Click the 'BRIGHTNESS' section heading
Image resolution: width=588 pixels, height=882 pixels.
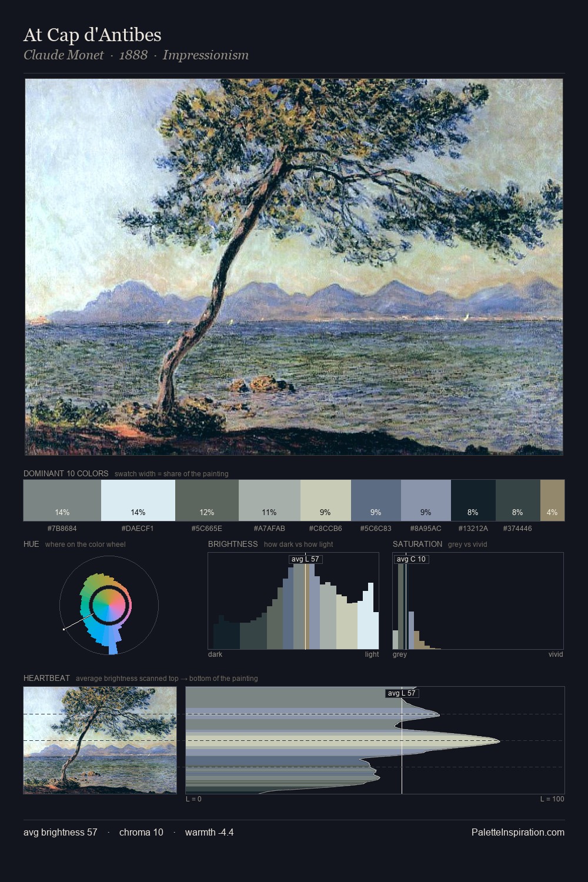pos(233,544)
